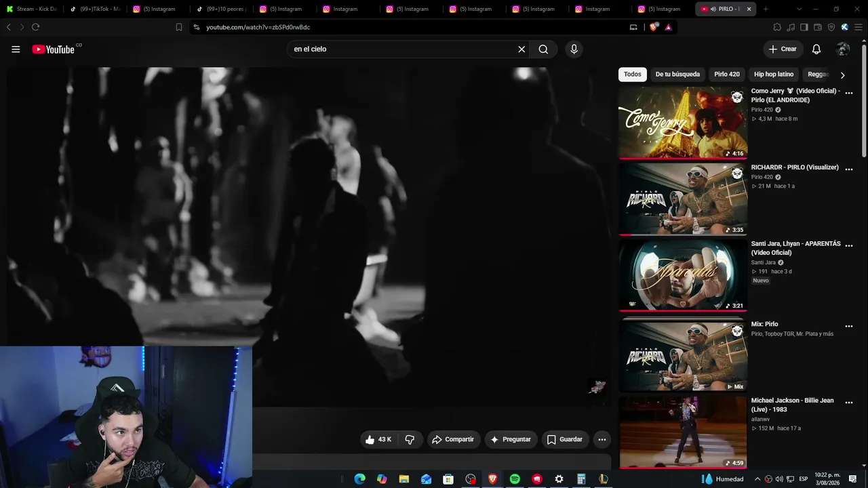Run the search with the magnifier button
The height and width of the screenshot is (488, 868).
click(x=543, y=49)
